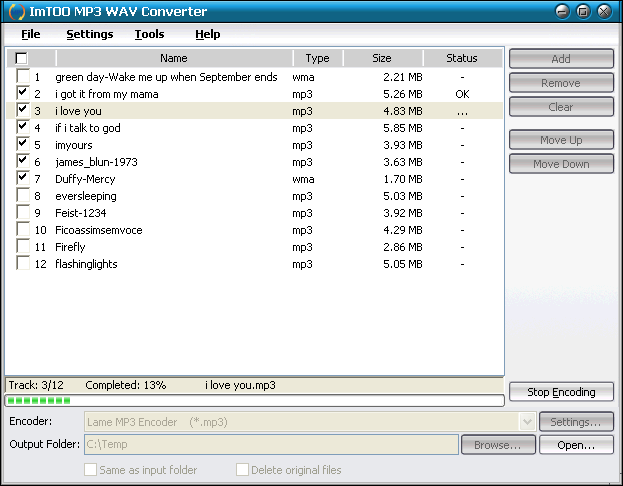623x486 pixels.
Task: Maximize the ImTOO converter window
Action: pyautogui.click(x=583, y=12)
